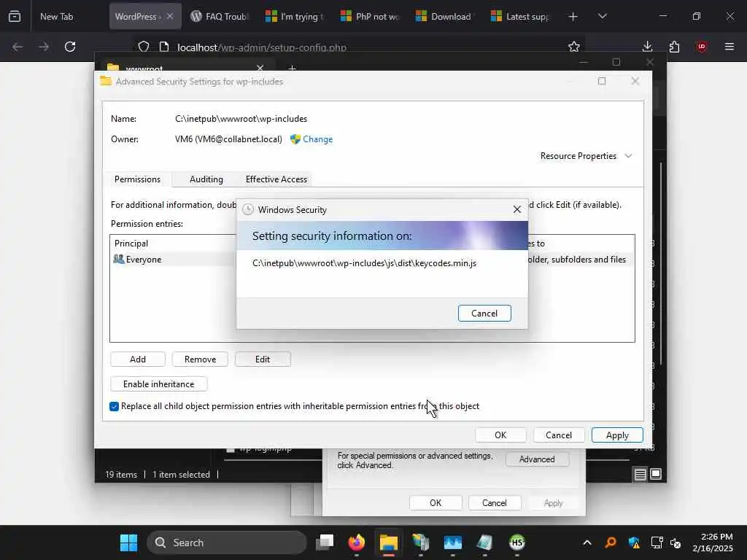Click the shield icon beside Change
The width and height of the screenshot is (747, 560).
[295, 139]
